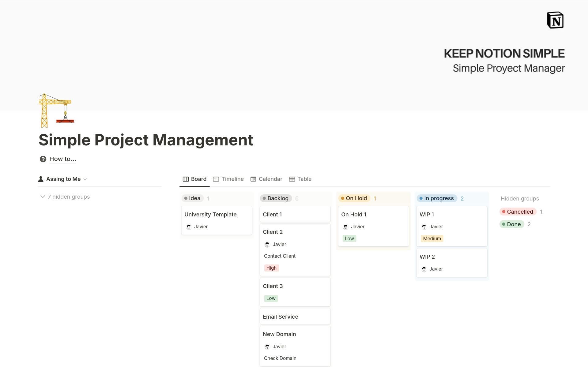Image resolution: width=588 pixels, height=367 pixels.
Task: Click the status dot on the Backlog group header
Action: (264, 198)
